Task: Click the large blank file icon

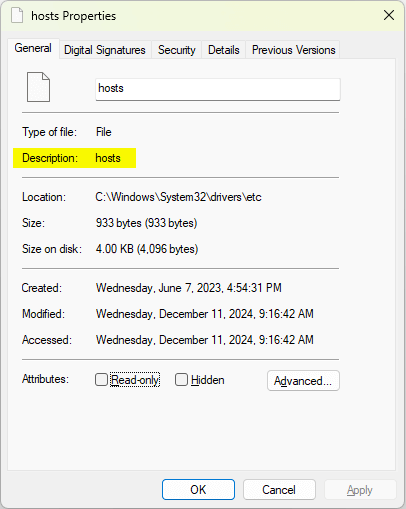Action: click(x=38, y=87)
